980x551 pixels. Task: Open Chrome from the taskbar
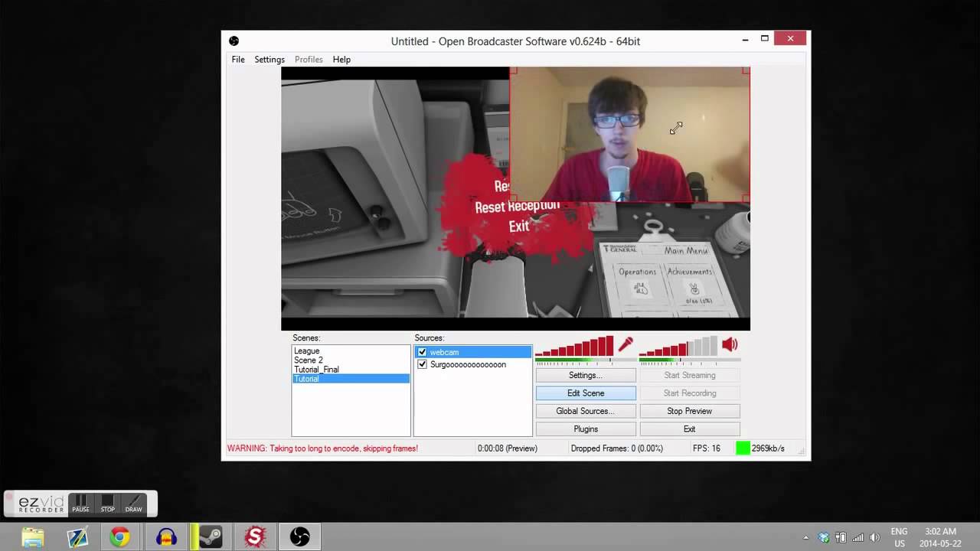pyautogui.click(x=119, y=537)
